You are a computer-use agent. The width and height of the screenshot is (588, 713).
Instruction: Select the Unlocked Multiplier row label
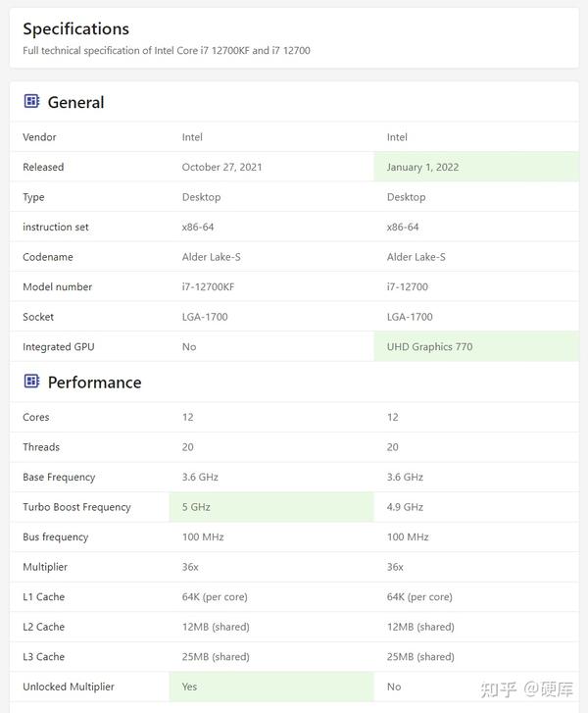point(69,687)
